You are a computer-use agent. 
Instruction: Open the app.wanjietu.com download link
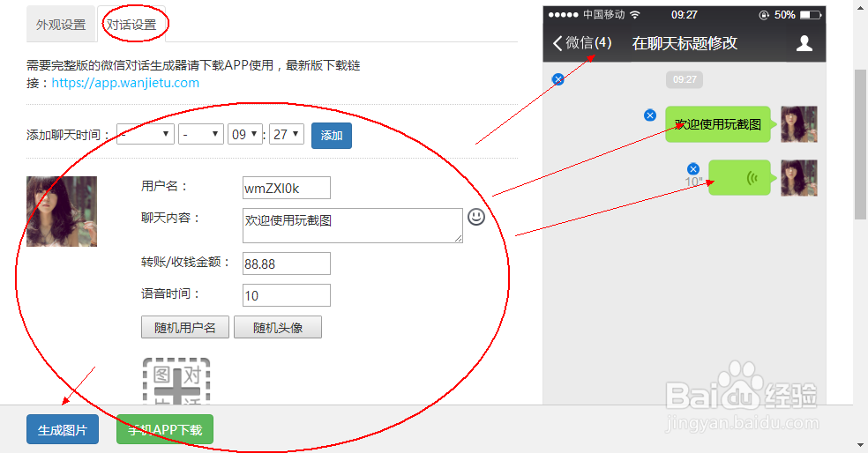125,83
